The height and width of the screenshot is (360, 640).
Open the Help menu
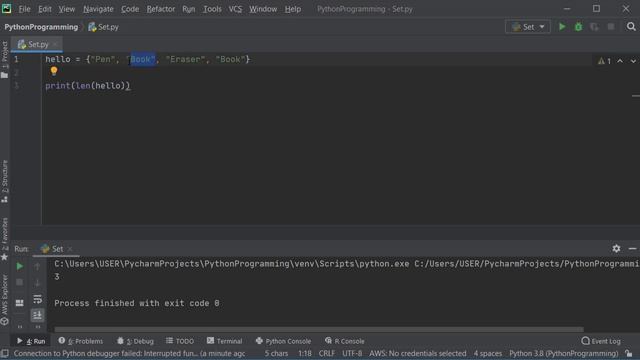pos(293,9)
